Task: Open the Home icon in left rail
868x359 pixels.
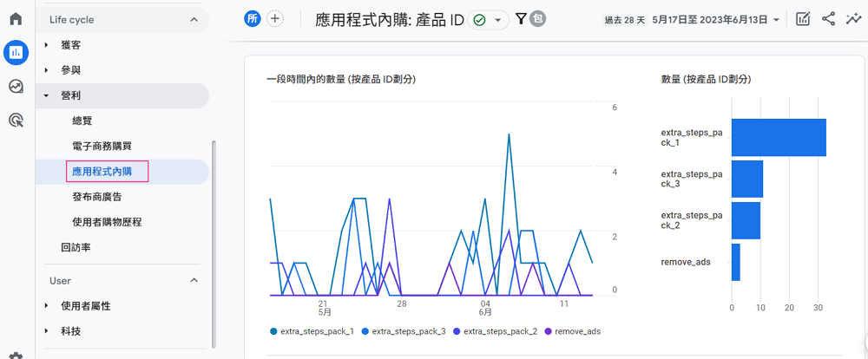Action: point(16,19)
